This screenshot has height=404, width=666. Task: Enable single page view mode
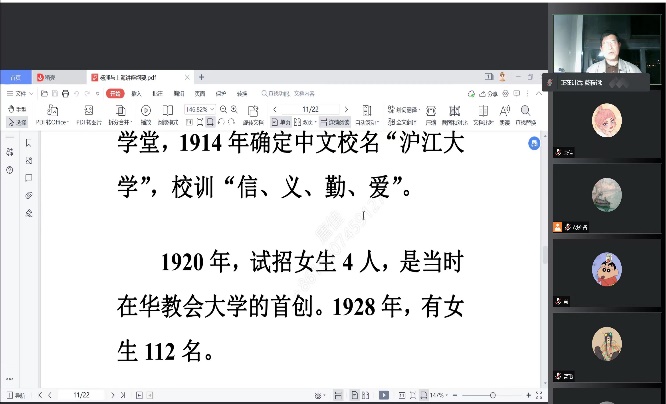point(280,122)
